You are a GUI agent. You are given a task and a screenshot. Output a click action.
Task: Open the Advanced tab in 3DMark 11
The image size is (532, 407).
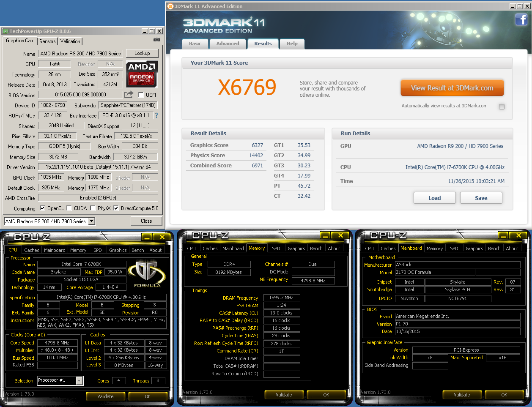(x=228, y=44)
